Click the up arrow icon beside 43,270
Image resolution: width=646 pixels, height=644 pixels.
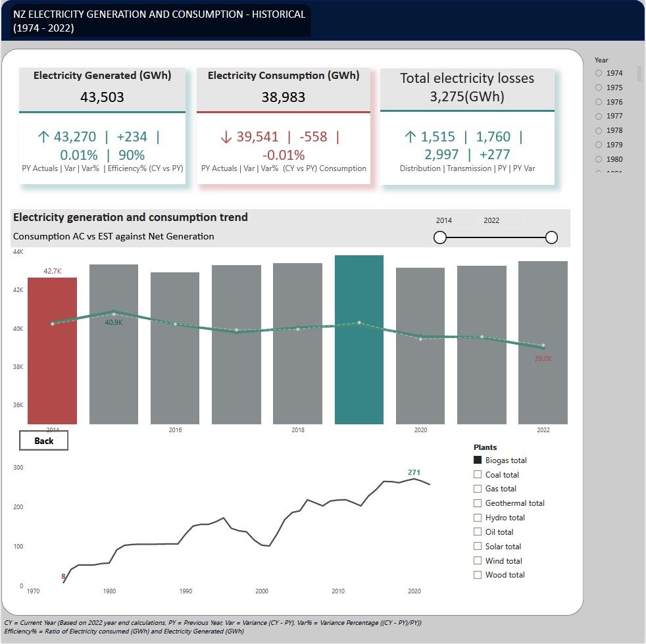click(43, 136)
